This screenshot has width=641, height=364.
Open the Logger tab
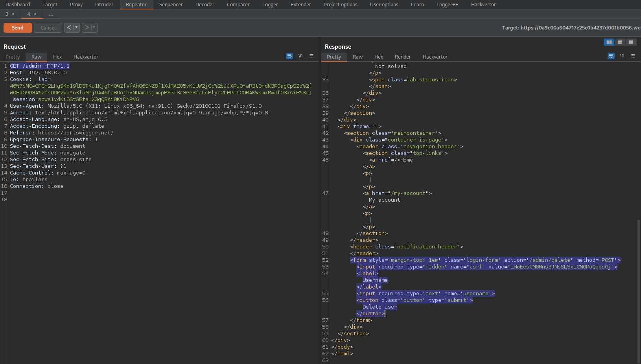click(x=270, y=5)
